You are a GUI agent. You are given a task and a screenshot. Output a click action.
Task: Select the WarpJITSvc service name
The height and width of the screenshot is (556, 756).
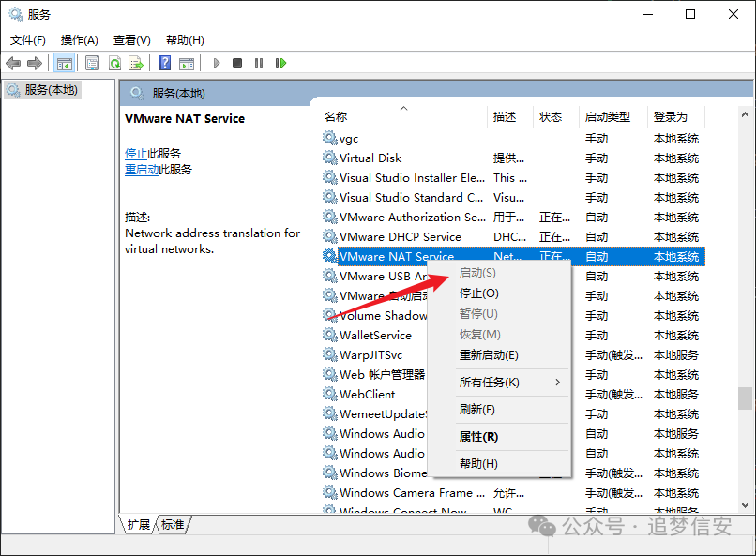pos(370,355)
